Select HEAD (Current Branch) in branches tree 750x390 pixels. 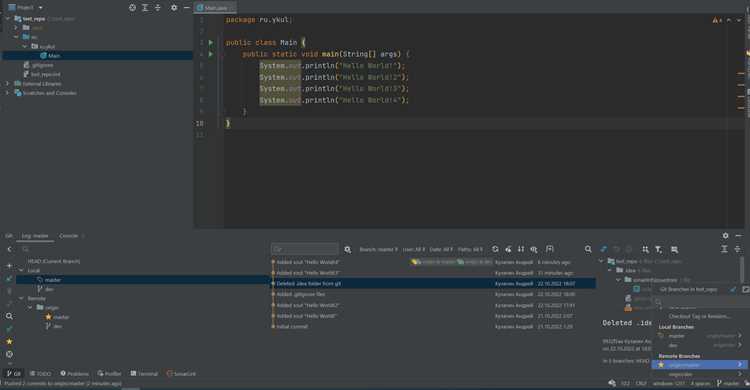54,261
